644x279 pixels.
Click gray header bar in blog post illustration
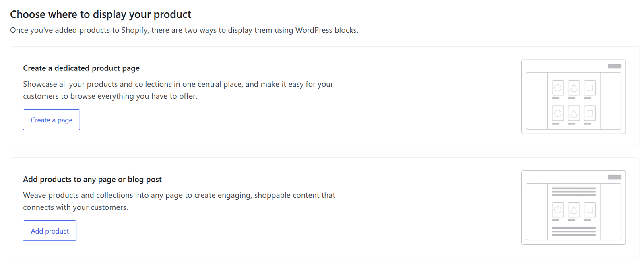(x=614, y=177)
